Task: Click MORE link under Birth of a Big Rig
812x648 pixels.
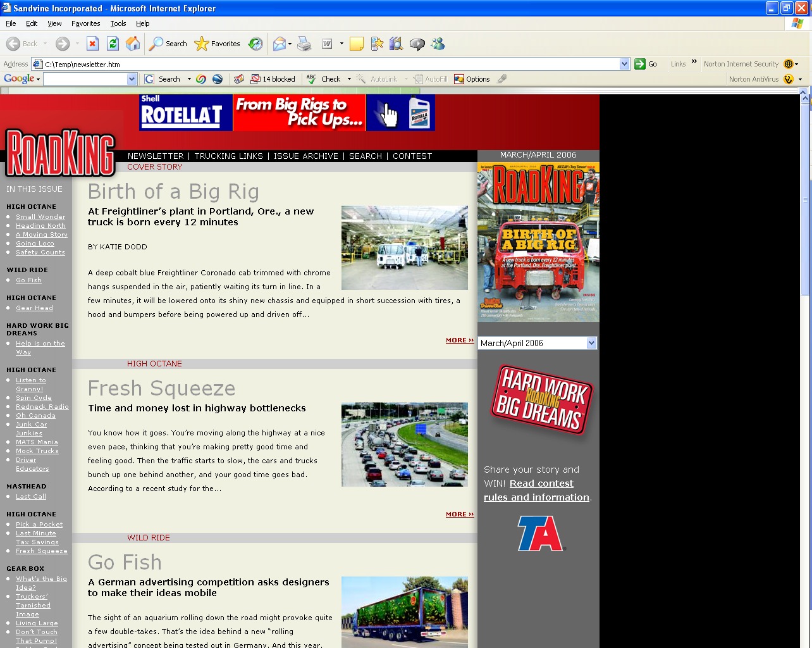Action: (459, 340)
